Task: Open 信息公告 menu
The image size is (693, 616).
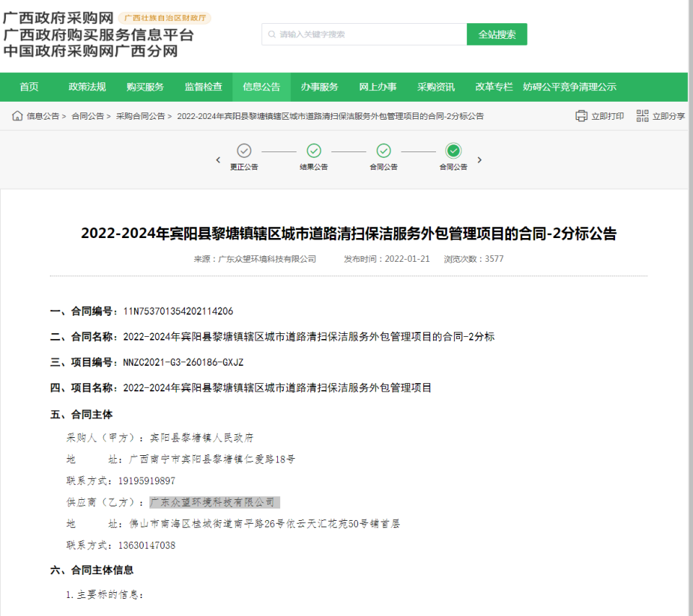Action: (261, 87)
